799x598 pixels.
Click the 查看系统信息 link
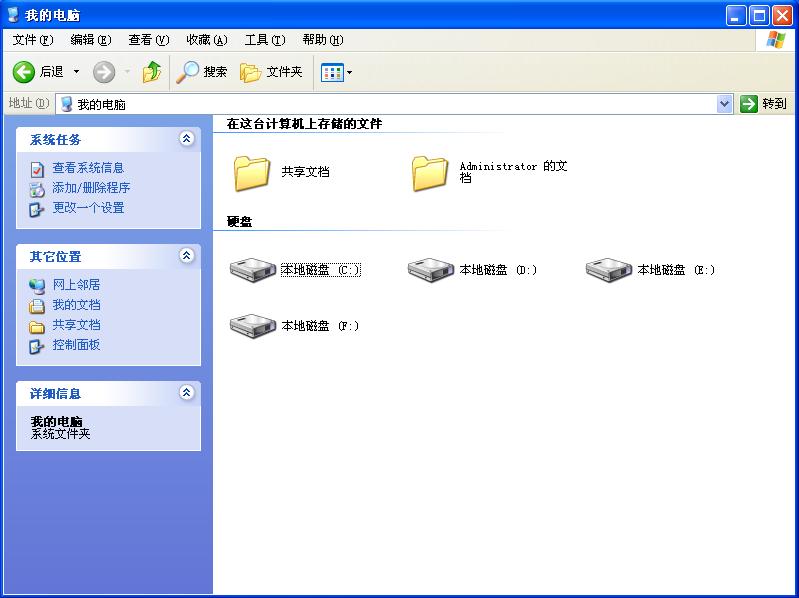click(88, 168)
